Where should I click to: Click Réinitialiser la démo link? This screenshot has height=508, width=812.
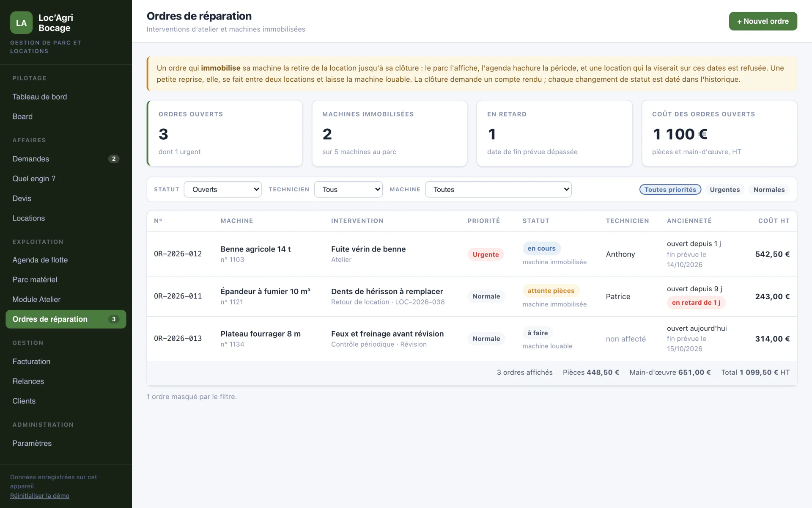pyautogui.click(x=40, y=496)
